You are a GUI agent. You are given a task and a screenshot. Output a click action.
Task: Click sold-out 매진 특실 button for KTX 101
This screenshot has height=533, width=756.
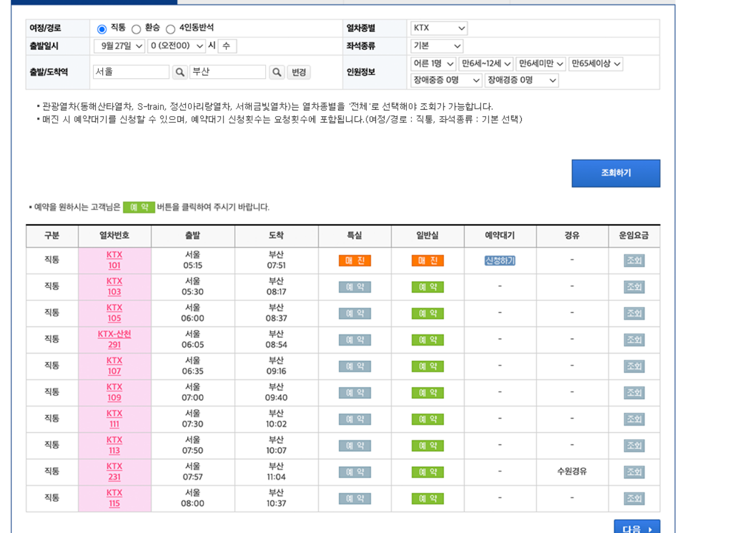click(355, 261)
